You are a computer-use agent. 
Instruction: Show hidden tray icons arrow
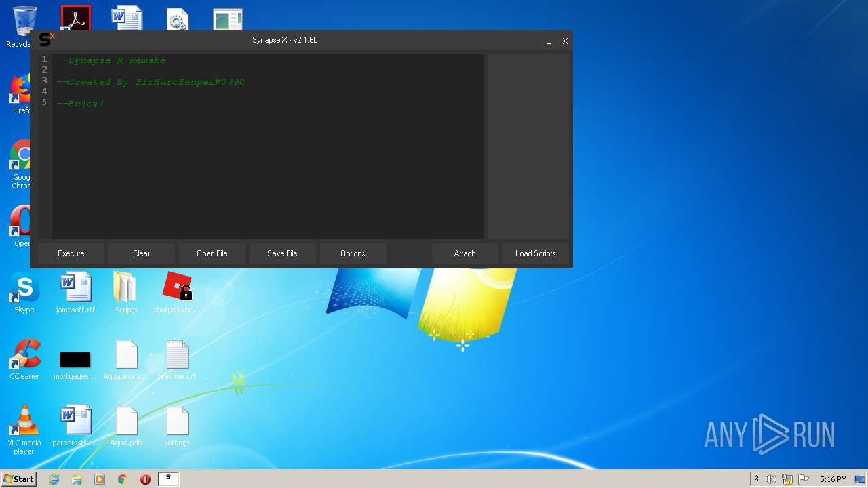click(756, 479)
